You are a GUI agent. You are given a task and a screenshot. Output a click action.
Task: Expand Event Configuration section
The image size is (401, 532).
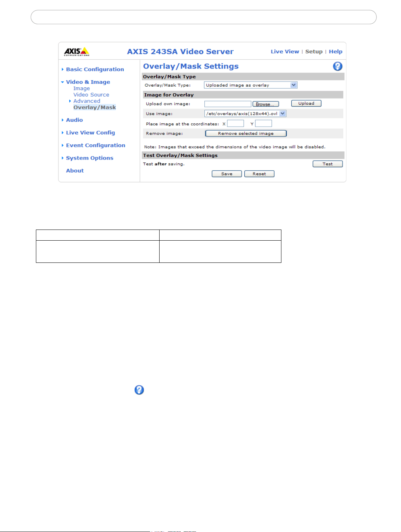click(x=96, y=145)
